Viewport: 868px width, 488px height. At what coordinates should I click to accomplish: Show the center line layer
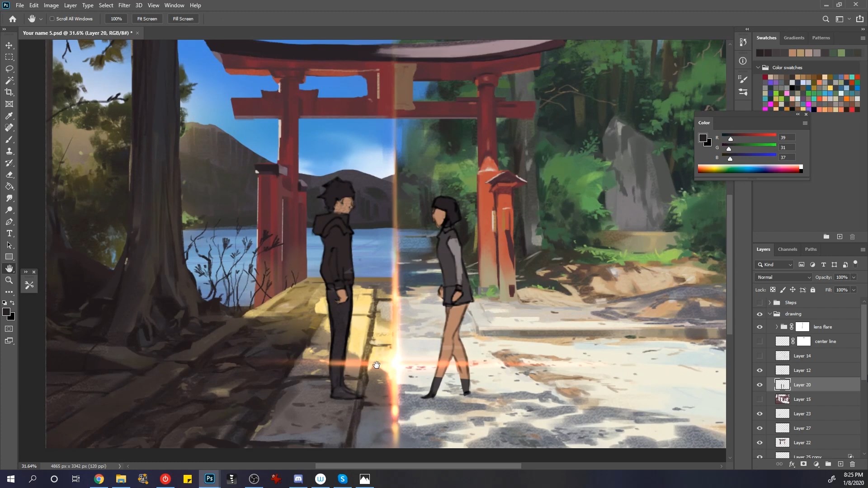759,342
